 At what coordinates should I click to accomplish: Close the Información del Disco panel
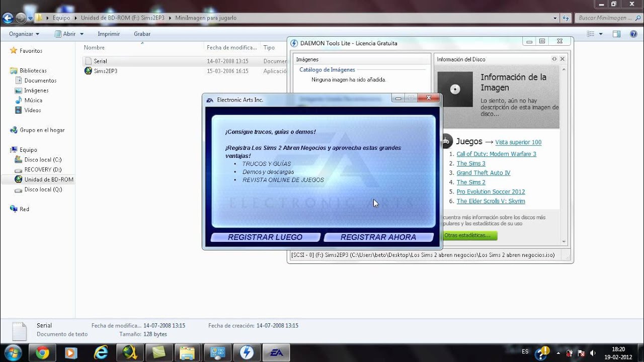(x=562, y=59)
